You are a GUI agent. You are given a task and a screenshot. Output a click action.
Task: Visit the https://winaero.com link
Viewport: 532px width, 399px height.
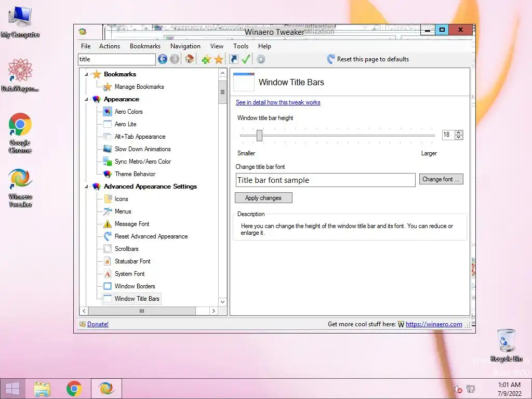[434, 324]
